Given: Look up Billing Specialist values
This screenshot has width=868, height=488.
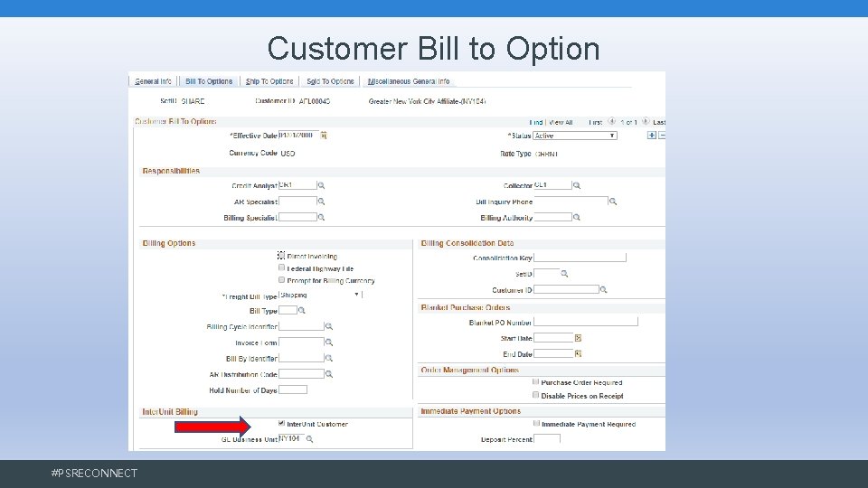Looking at the screenshot, I should click(x=321, y=218).
